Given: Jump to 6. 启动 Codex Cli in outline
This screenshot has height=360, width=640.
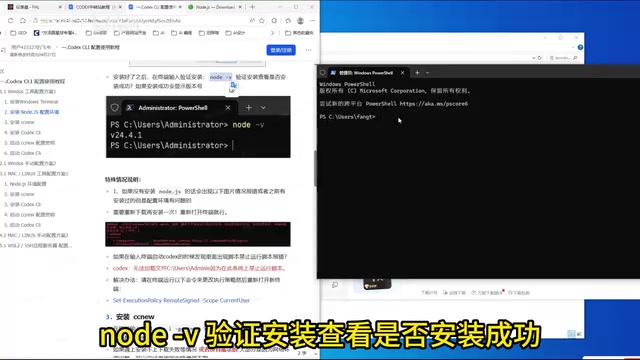Looking at the screenshot, I should (x=22, y=153).
